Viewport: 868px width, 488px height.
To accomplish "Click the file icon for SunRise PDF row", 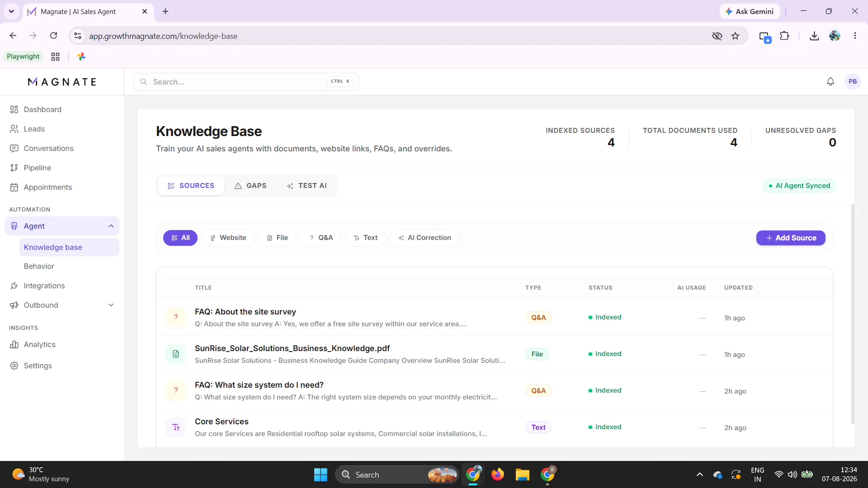I will (176, 354).
